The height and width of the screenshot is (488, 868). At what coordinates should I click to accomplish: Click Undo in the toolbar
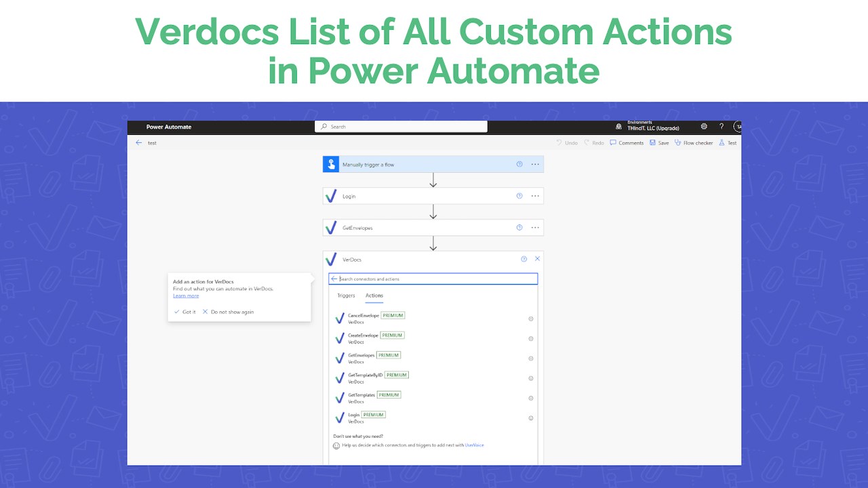point(567,143)
